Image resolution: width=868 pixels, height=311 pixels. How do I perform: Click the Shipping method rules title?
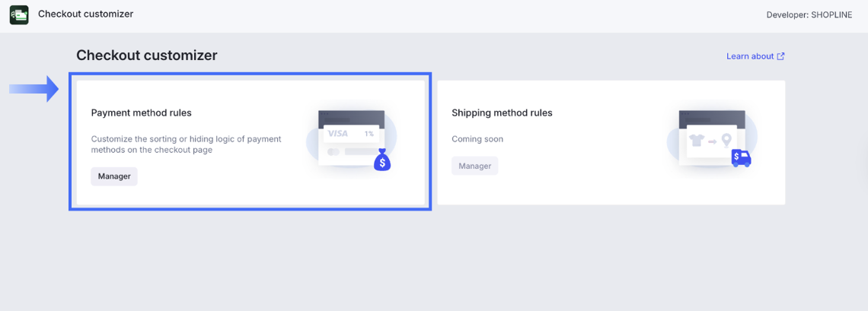[x=502, y=113]
